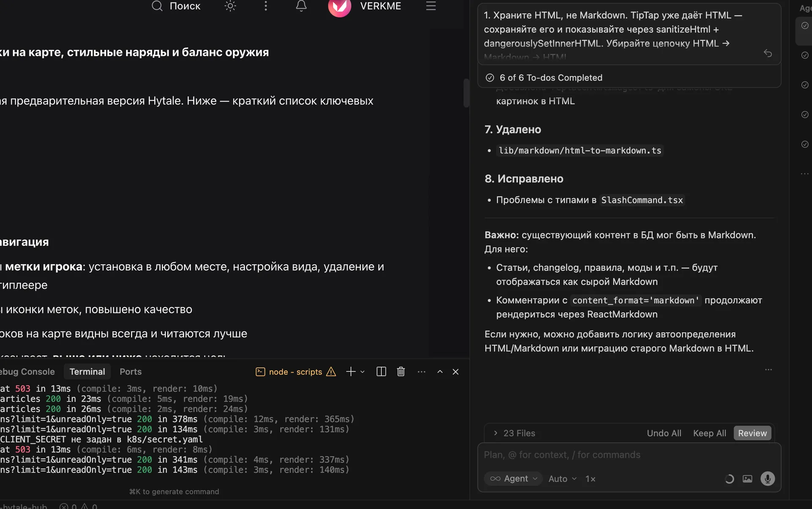The height and width of the screenshot is (509, 812).
Task: Add a new terminal with plus icon
Action: 351,372
